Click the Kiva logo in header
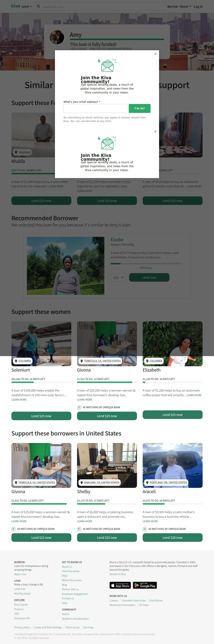214x644 pixels. (16, 6)
